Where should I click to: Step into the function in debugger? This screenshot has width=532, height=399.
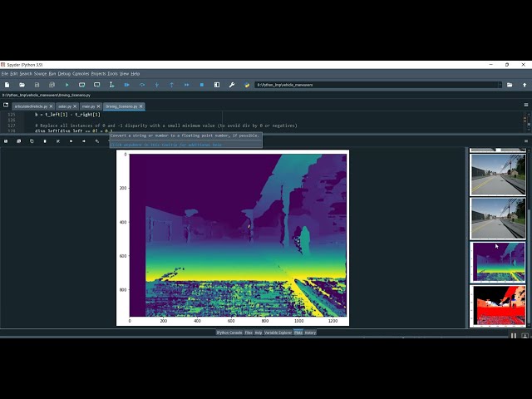point(157,85)
